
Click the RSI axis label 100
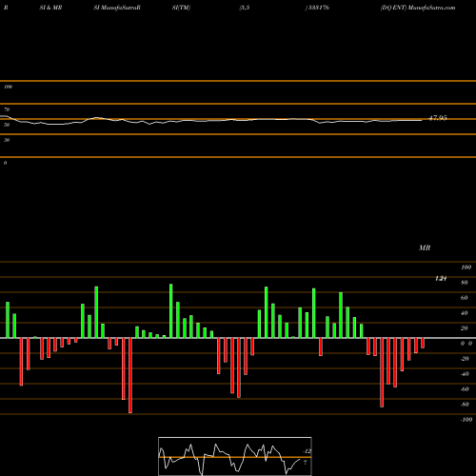click(x=9, y=87)
